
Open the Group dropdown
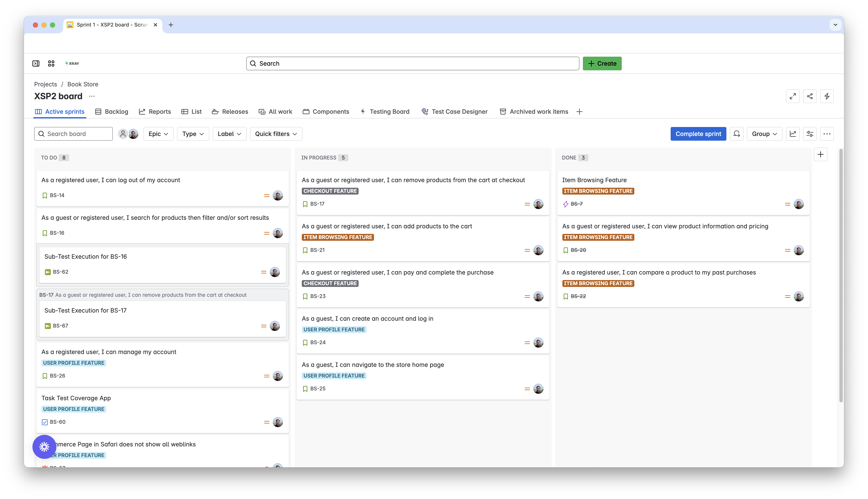point(764,134)
